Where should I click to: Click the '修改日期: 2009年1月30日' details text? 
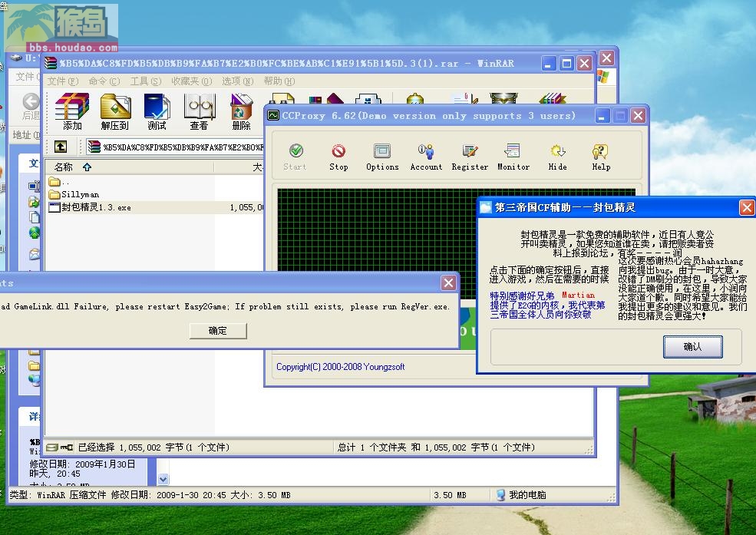(x=82, y=464)
